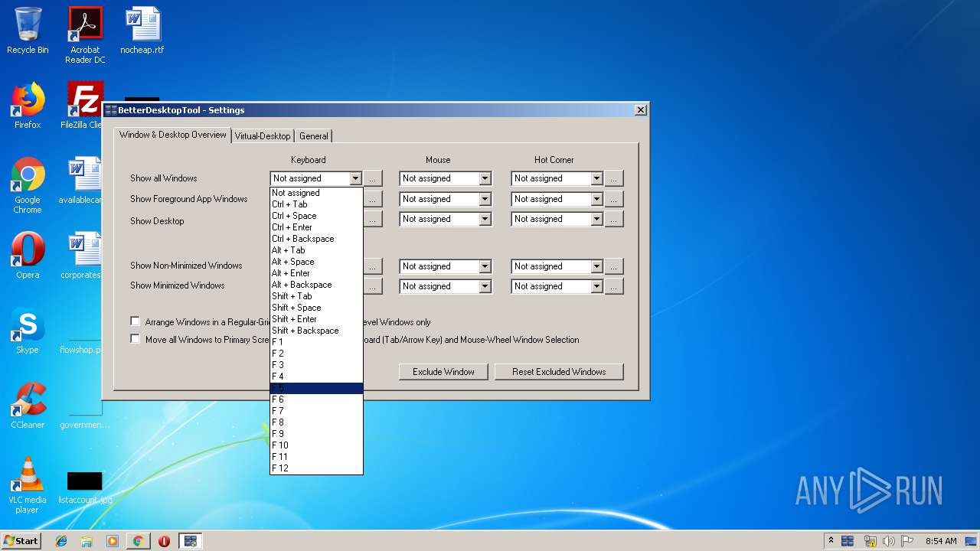Open Show Minimized Windows Hot Corner dropdown
Viewport: 980px width, 551px height.
[596, 286]
